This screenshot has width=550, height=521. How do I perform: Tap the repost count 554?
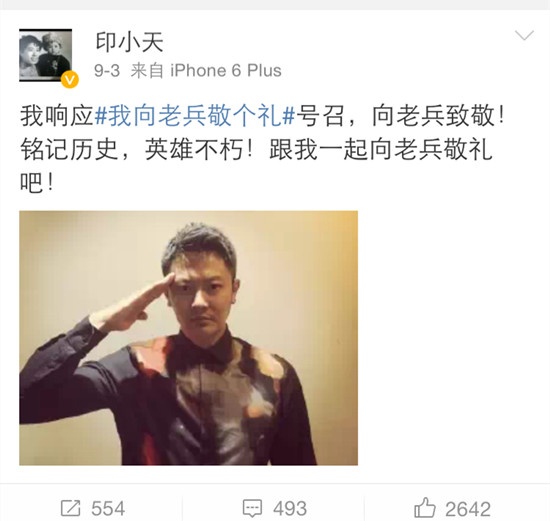click(x=108, y=509)
